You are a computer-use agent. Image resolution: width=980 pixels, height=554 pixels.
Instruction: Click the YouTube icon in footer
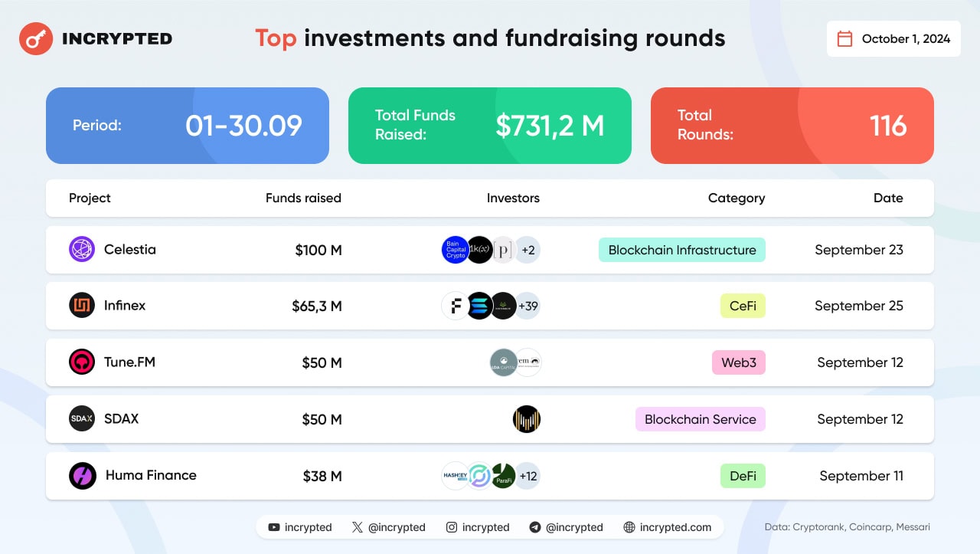point(274,527)
